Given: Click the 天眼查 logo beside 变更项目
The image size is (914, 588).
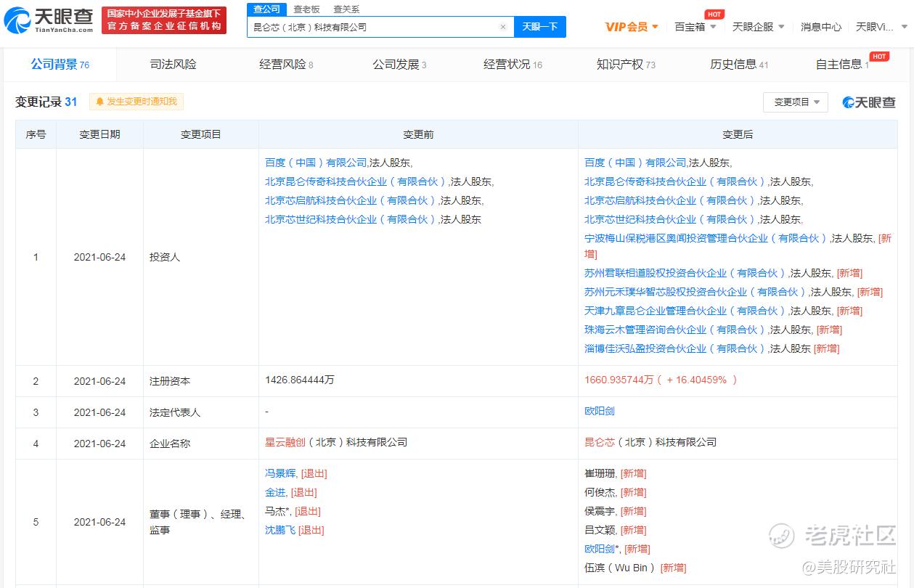Looking at the screenshot, I should click(869, 102).
